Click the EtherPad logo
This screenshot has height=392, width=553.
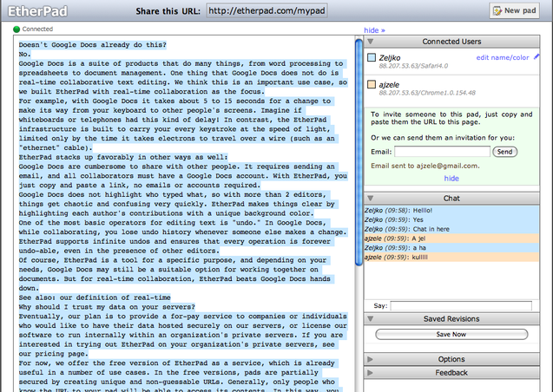tap(37, 11)
